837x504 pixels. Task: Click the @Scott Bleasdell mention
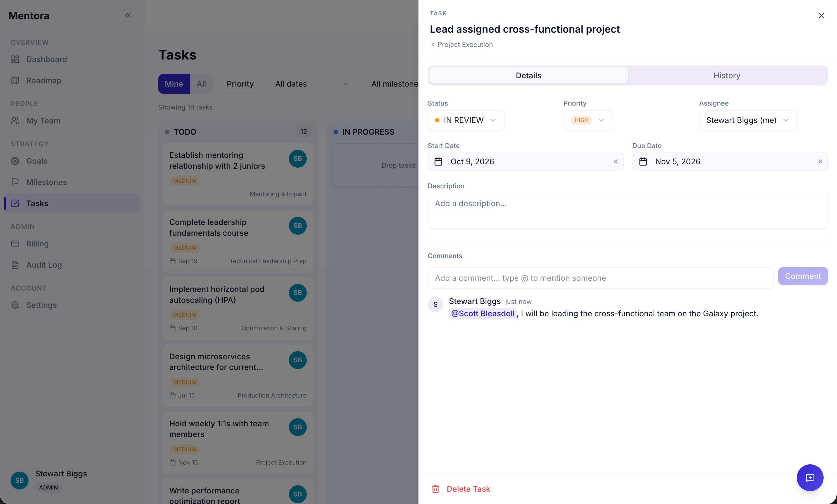(x=482, y=313)
